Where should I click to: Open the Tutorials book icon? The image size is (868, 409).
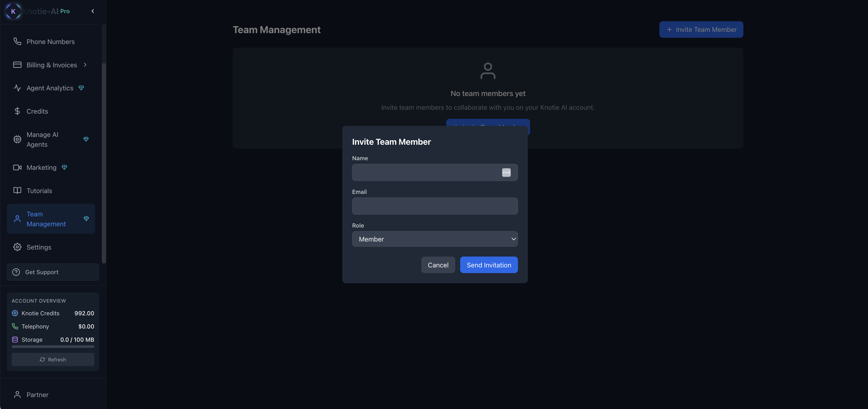17,191
